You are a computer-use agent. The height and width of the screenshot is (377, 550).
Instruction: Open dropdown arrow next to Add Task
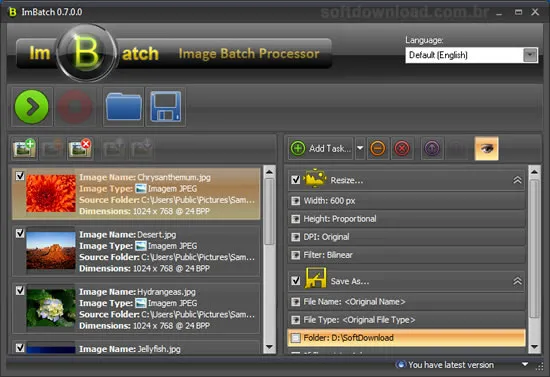click(360, 148)
